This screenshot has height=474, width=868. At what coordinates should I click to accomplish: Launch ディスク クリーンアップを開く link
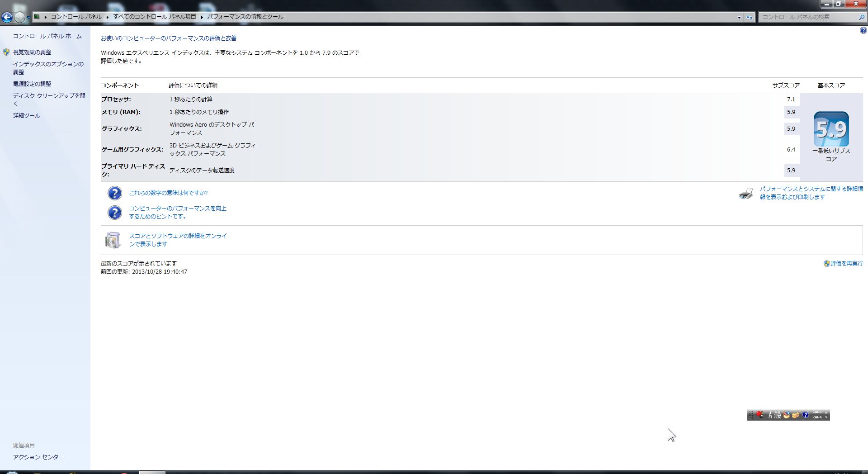click(49, 100)
